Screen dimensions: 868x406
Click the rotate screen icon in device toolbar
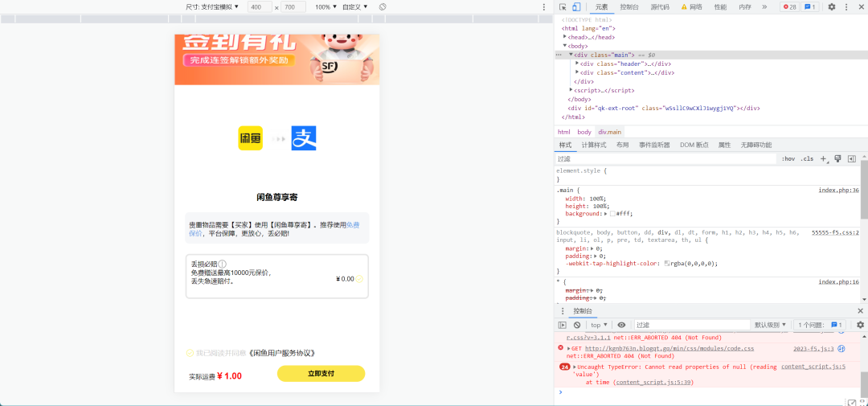382,6
